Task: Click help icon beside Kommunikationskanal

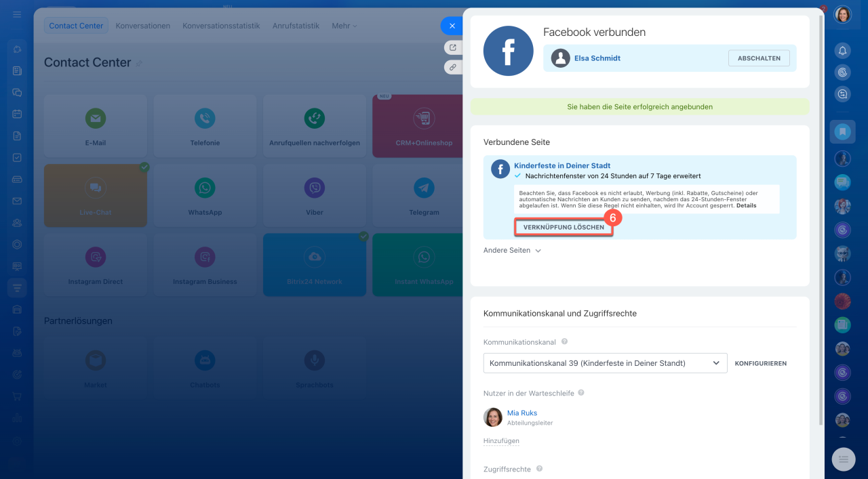Action: point(564,342)
